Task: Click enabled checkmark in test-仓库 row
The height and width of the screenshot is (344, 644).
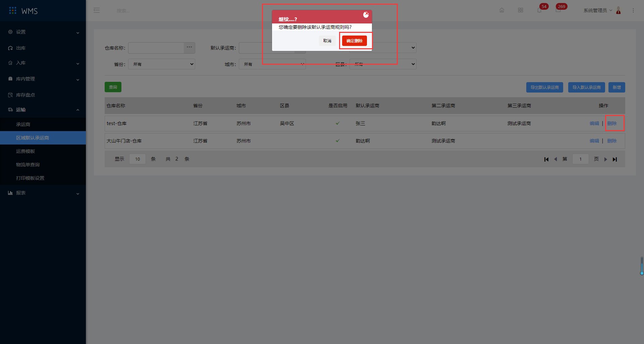Action: pyautogui.click(x=338, y=123)
